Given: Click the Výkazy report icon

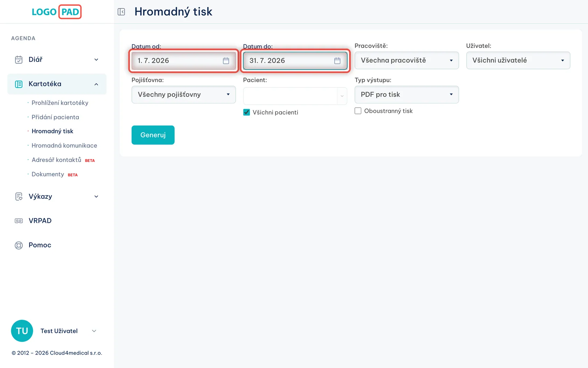Looking at the screenshot, I should (x=19, y=197).
